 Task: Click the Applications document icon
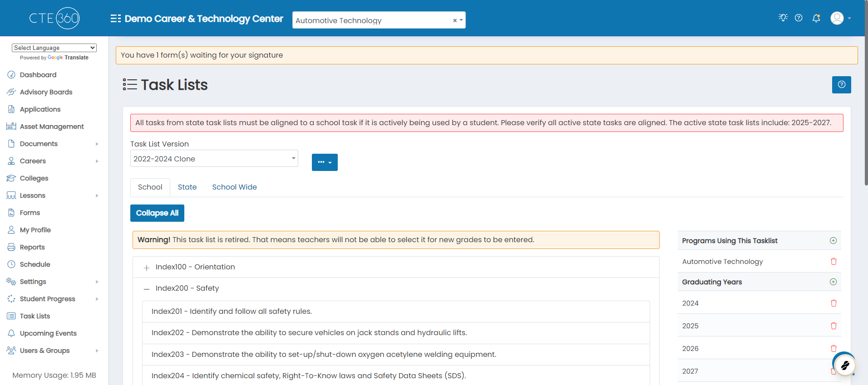[x=11, y=109]
